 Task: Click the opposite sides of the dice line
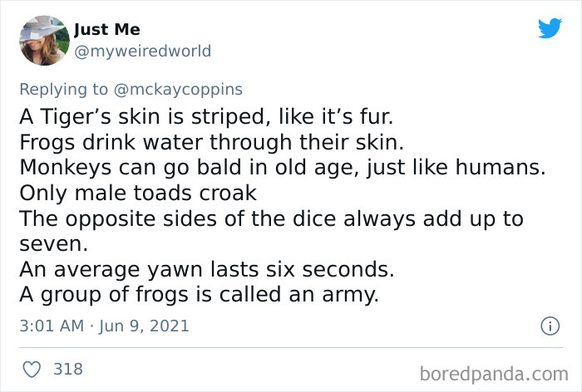coord(274,220)
